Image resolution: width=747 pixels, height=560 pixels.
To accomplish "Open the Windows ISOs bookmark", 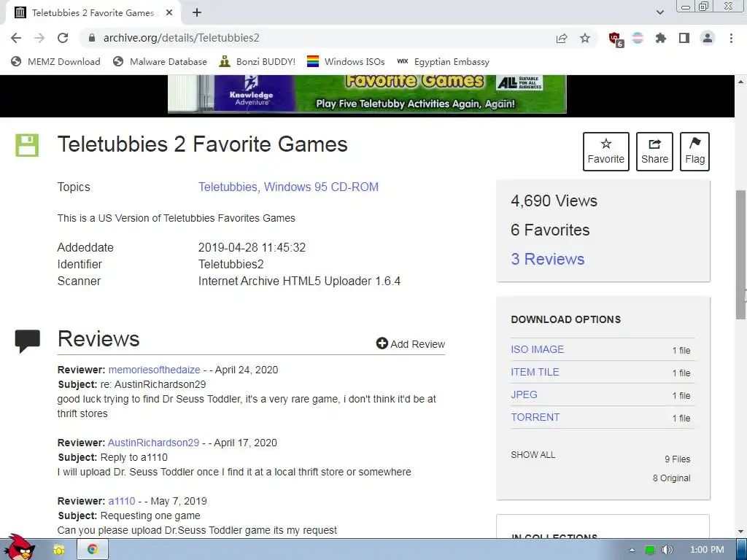I will (346, 61).
